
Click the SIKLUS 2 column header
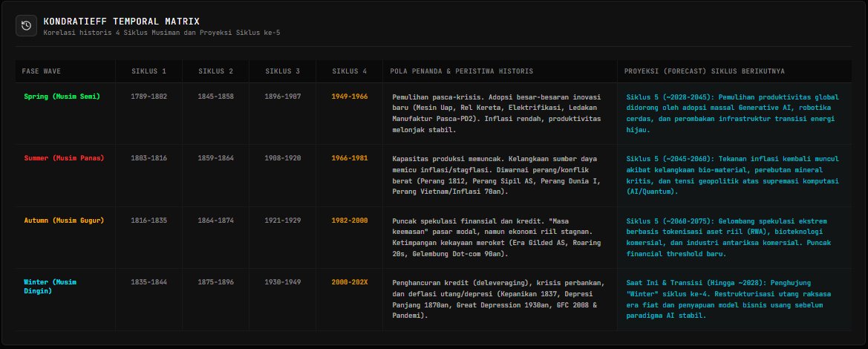(x=216, y=71)
